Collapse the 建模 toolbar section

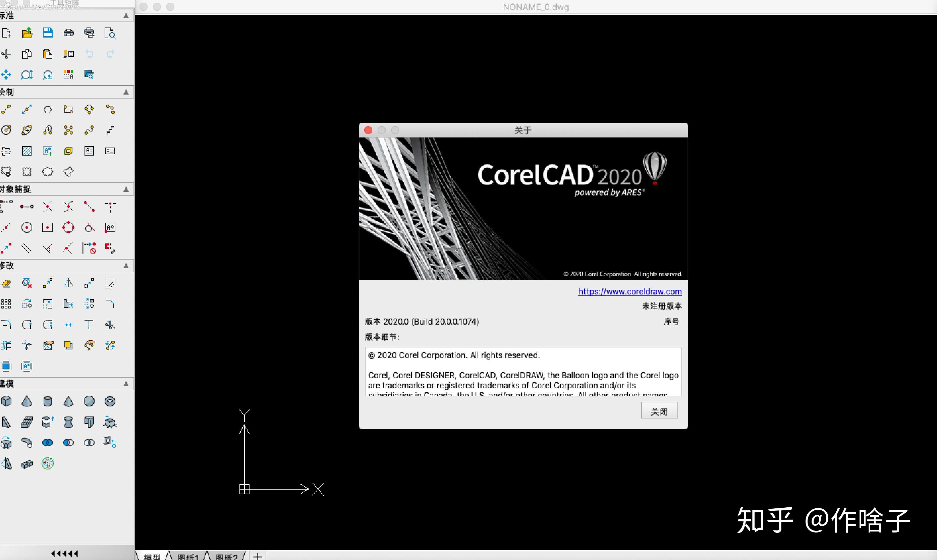tap(126, 383)
